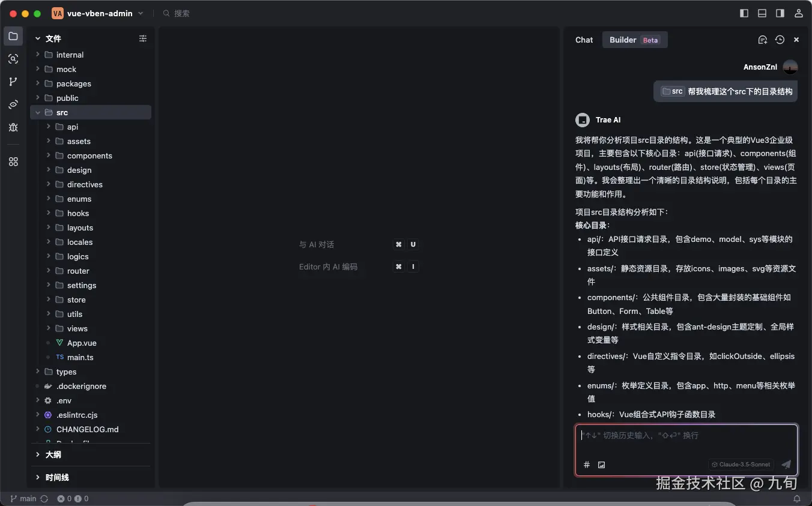Open the hooks folder

[x=91, y=213]
